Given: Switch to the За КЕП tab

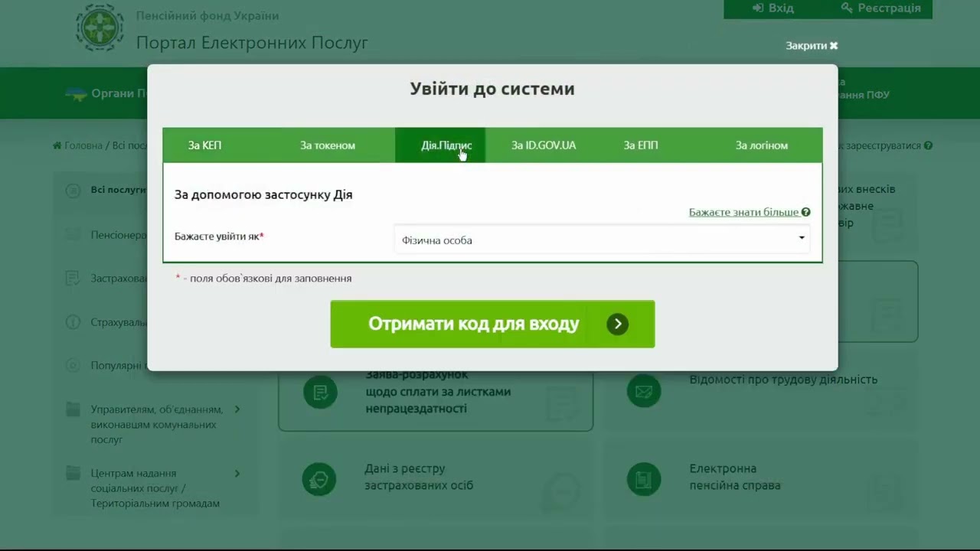Looking at the screenshot, I should [205, 145].
